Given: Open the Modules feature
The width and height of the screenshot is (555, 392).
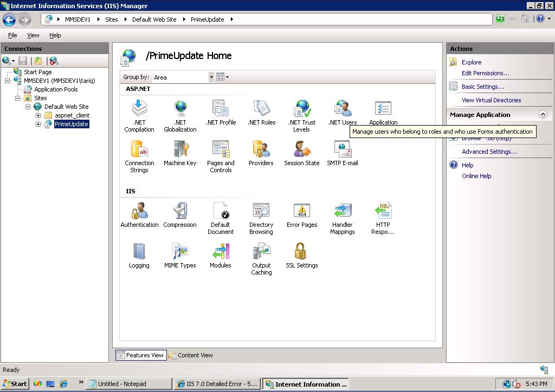Looking at the screenshot, I should click(x=221, y=255).
